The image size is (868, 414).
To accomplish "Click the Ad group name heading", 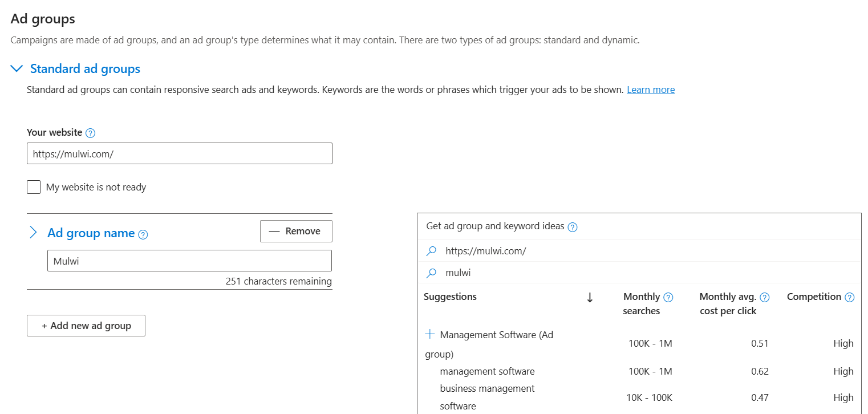I will coord(91,233).
